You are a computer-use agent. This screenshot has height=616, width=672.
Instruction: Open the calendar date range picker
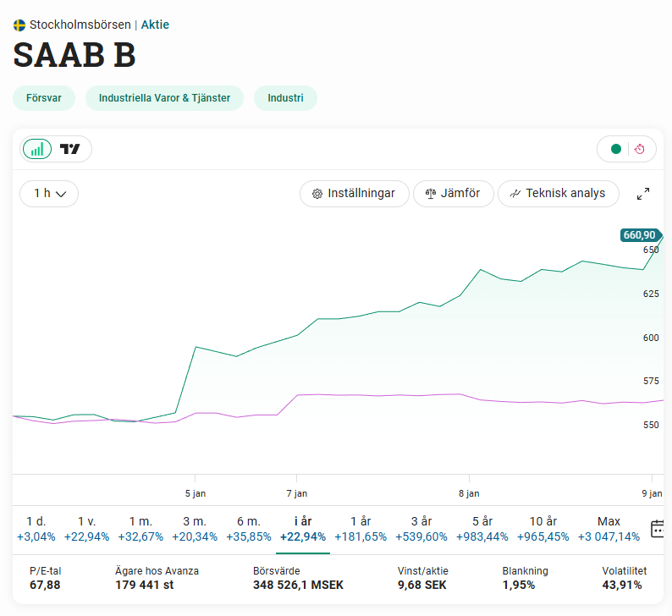[658, 529]
